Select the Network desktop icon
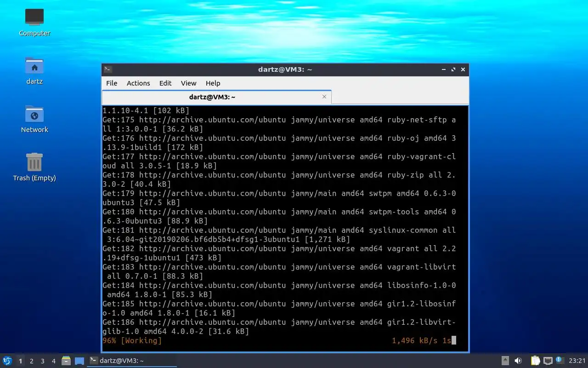The height and width of the screenshot is (368, 588). click(34, 119)
